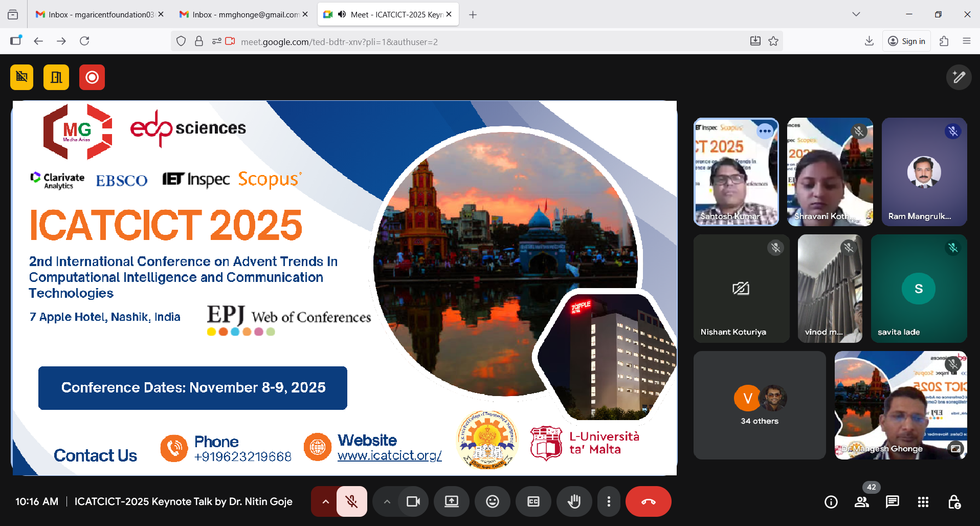This screenshot has width=980, height=526.
Task: Click the red recording indicator button
Action: tap(92, 77)
